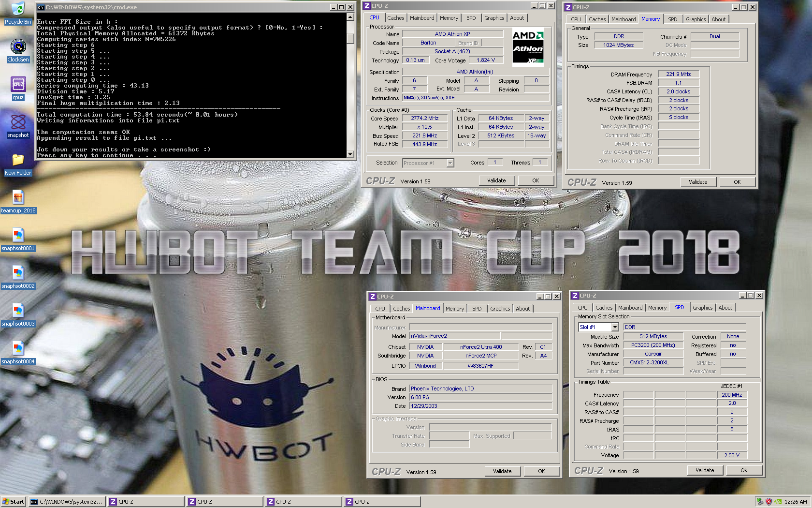Click the CPU-Z icon in SPD window title
This screenshot has width=812, height=508.
pyautogui.click(x=575, y=296)
